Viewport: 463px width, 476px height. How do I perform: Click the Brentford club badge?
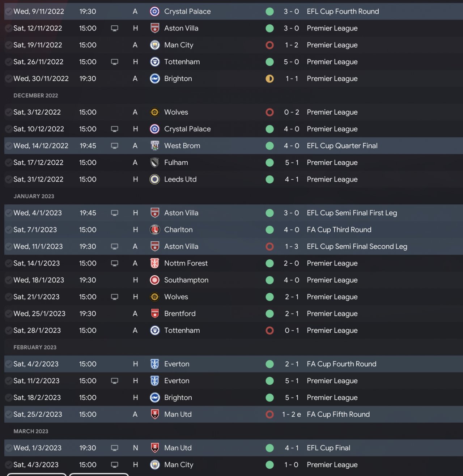point(155,314)
